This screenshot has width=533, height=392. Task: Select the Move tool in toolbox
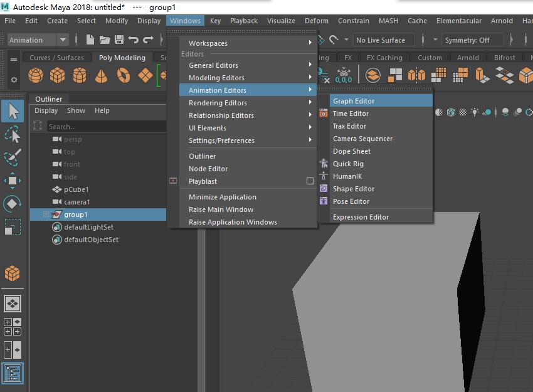click(13, 180)
